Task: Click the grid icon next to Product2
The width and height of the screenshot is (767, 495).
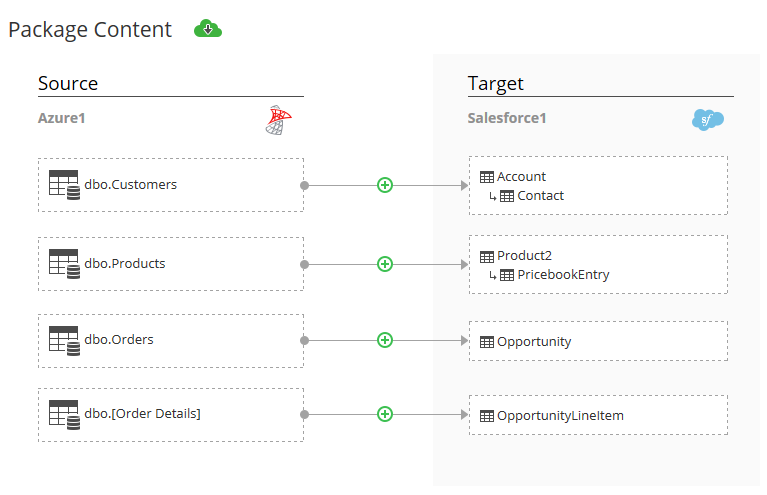Action: click(487, 256)
